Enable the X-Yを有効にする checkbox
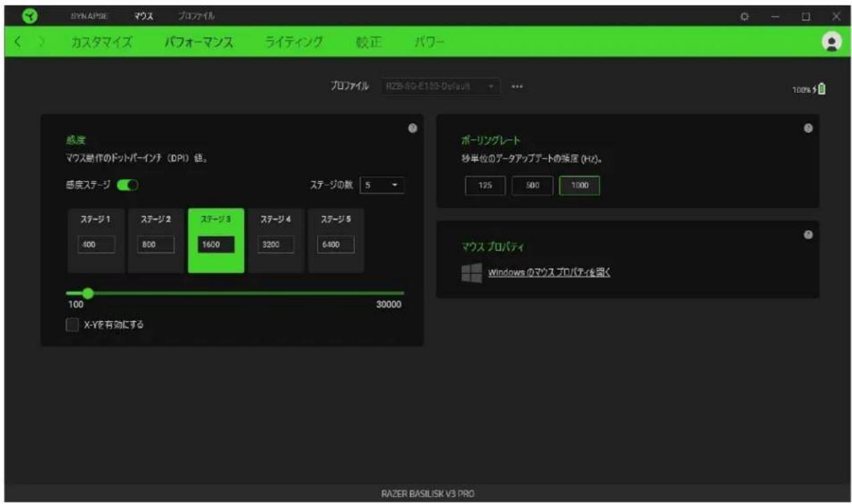852x504 pixels. [72, 325]
